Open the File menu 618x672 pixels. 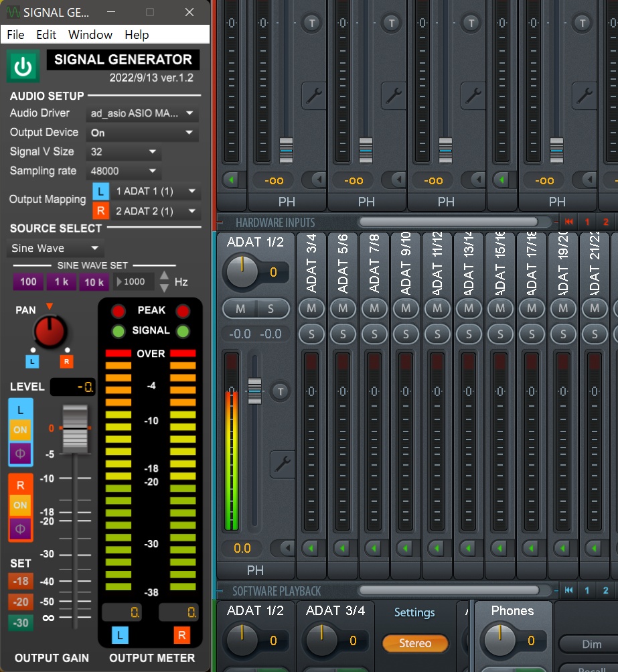pos(16,35)
